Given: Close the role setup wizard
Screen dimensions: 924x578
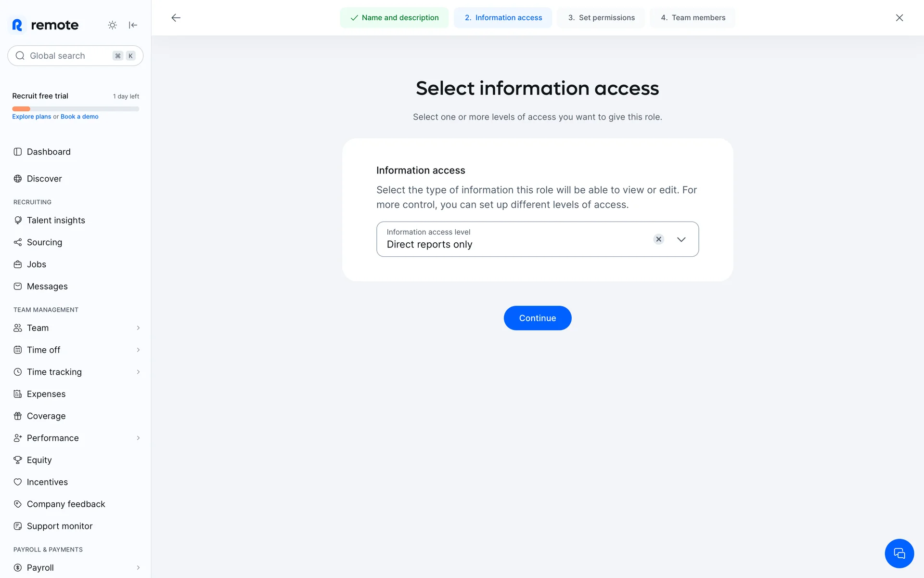Looking at the screenshot, I should 899,18.
